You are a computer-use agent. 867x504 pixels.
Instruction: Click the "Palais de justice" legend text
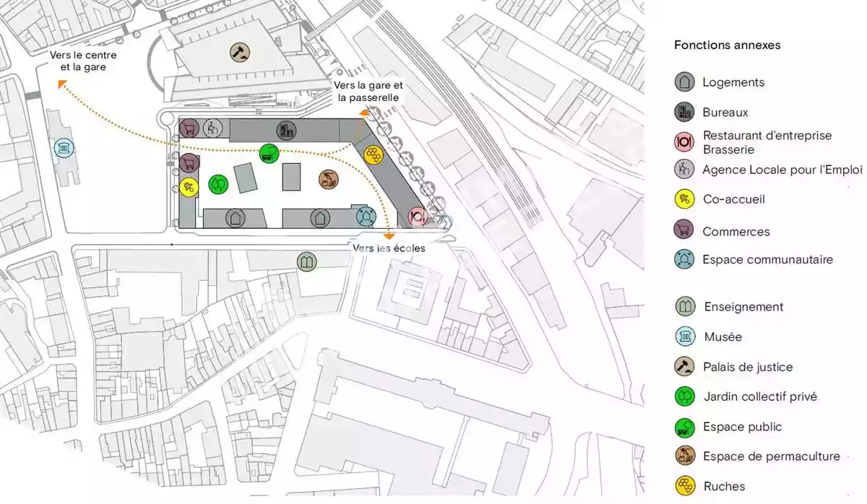(748, 367)
